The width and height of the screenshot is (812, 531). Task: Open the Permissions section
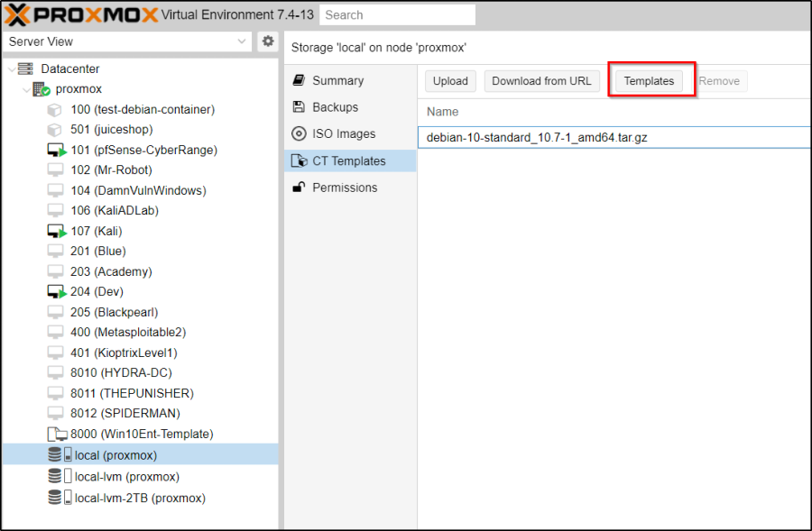click(345, 188)
